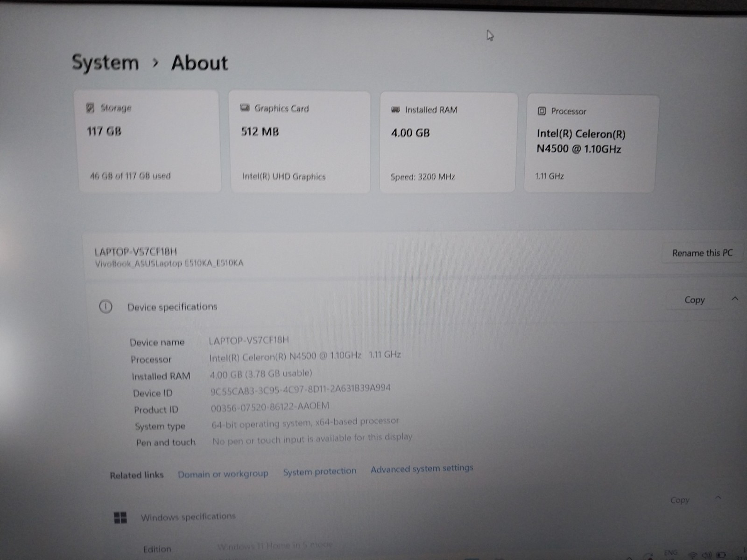Collapse the Windows specifications section

(x=718, y=498)
